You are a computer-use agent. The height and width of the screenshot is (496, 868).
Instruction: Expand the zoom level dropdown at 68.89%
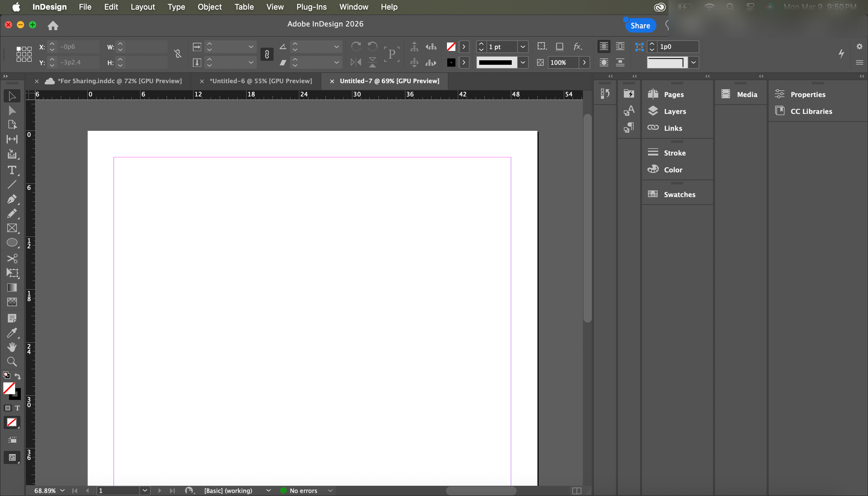click(x=62, y=491)
